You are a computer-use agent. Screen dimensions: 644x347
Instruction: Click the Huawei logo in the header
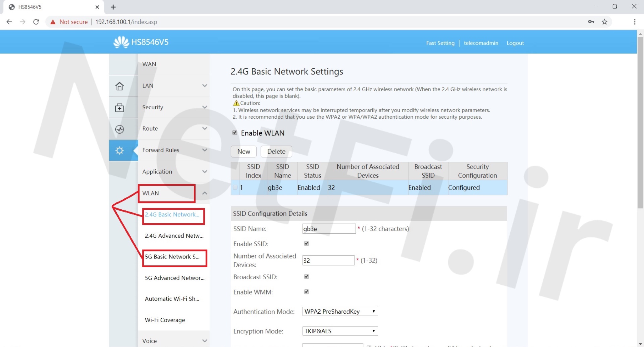point(121,42)
